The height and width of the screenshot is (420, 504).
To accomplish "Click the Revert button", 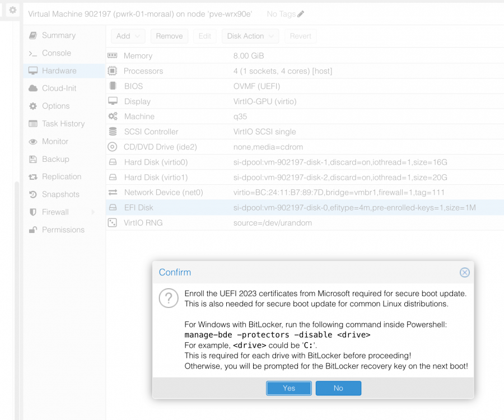I will point(301,36).
